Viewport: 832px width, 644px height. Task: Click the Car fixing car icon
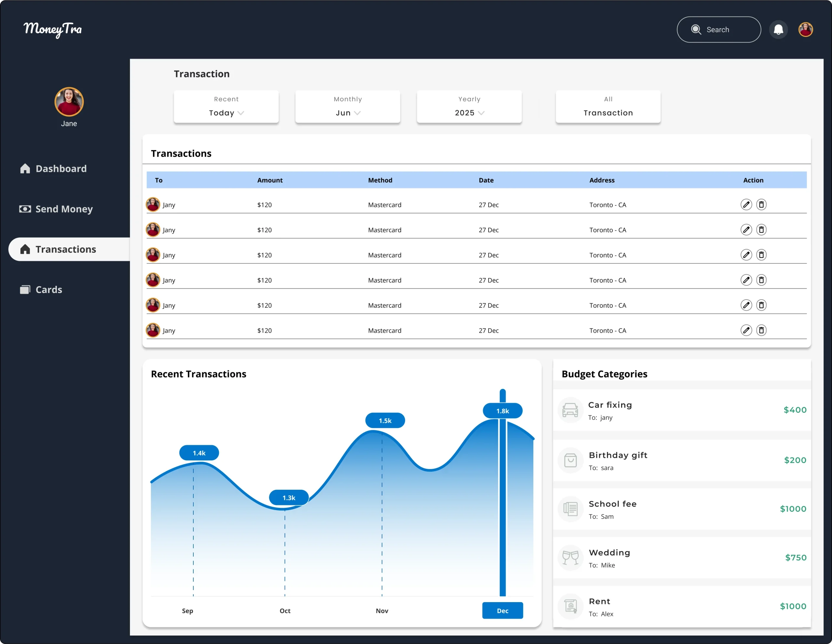(x=570, y=410)
